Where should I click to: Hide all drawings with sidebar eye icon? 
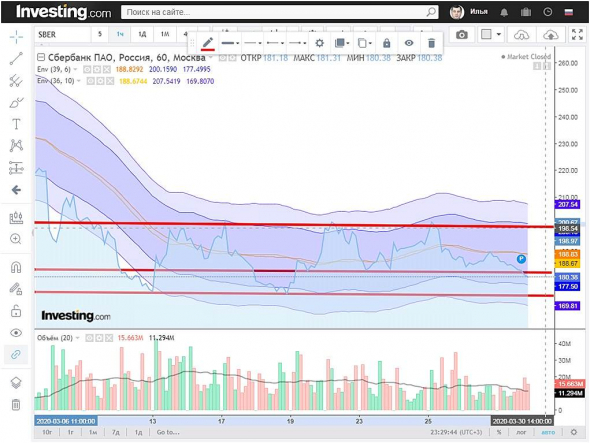coord(16,333)
